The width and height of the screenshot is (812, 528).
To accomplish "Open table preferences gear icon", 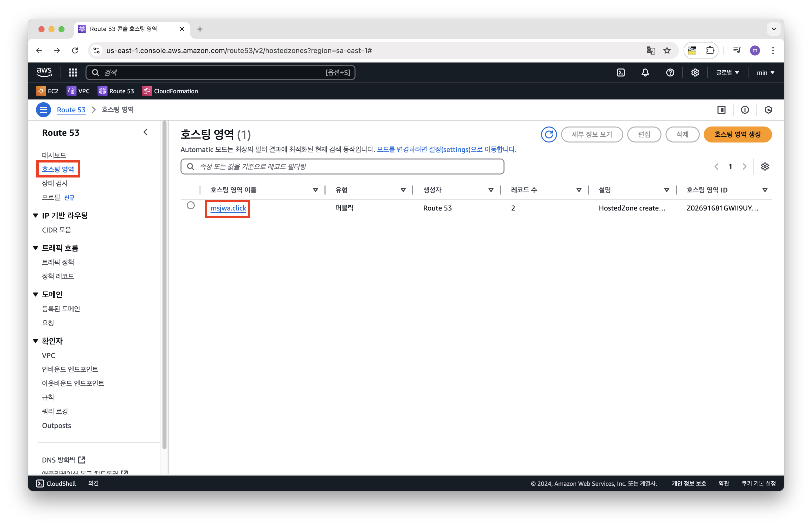I will tap(765, 166).
